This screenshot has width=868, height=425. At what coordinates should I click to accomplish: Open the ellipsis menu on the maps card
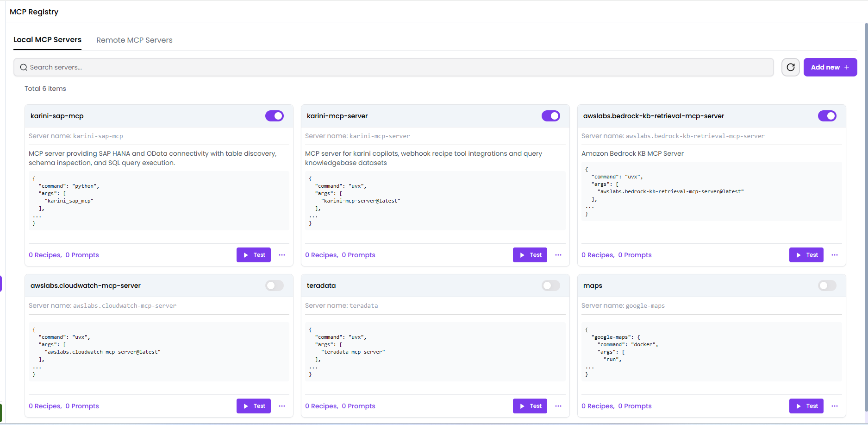tap(835, 406)
